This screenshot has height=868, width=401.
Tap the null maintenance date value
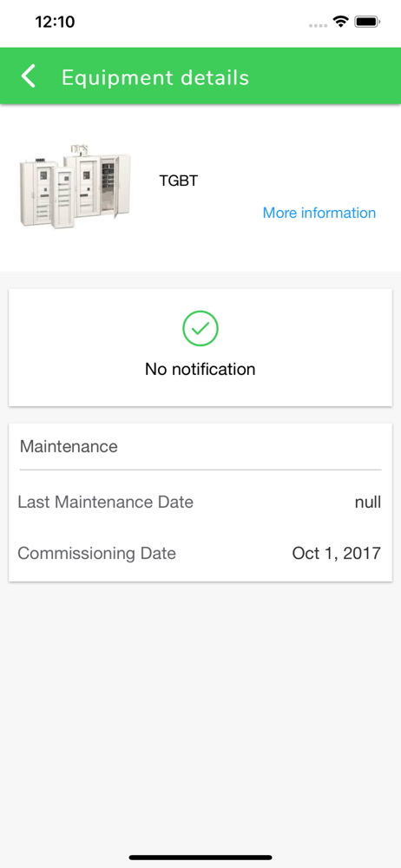coord(368,502)
